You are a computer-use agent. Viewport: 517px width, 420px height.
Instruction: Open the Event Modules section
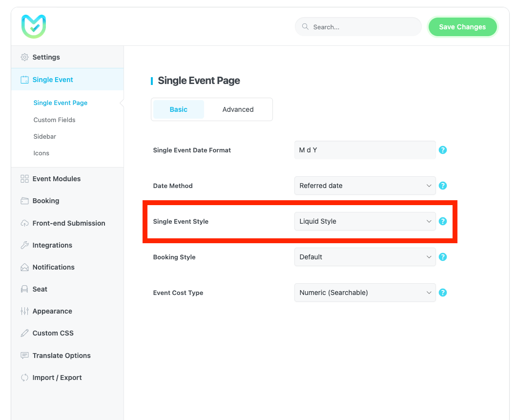56,179
